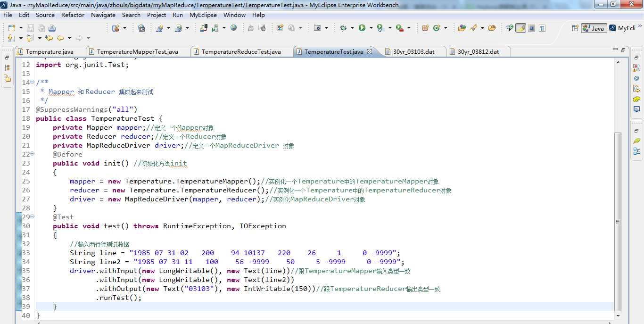Switch to the MyEclipse perspective button
The height and width of the screenshot is (324, 644).
pos(622,28)
